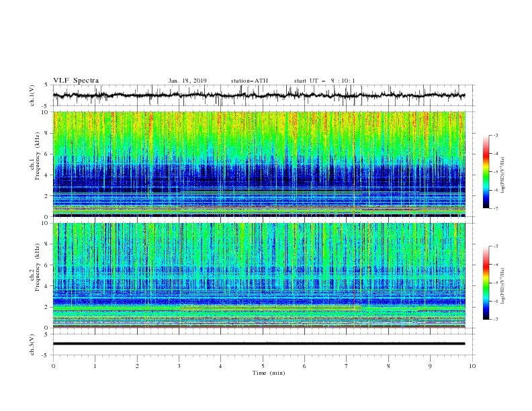Viewport: 532px width, 411px height.
Task: Click time axis tick label "1"
Action: (95, 366)
